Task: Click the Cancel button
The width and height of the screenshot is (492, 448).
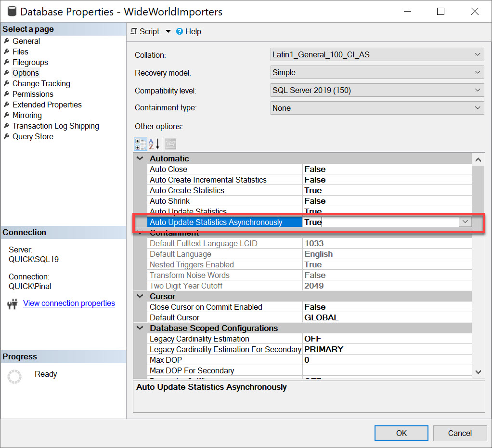Action: 460,433
